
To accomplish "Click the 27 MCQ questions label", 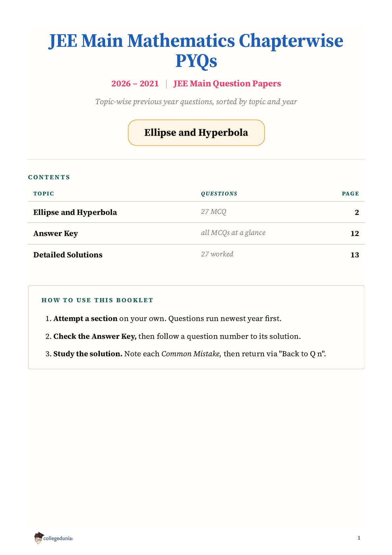I will pyautogui.click(x=214, y=212).
